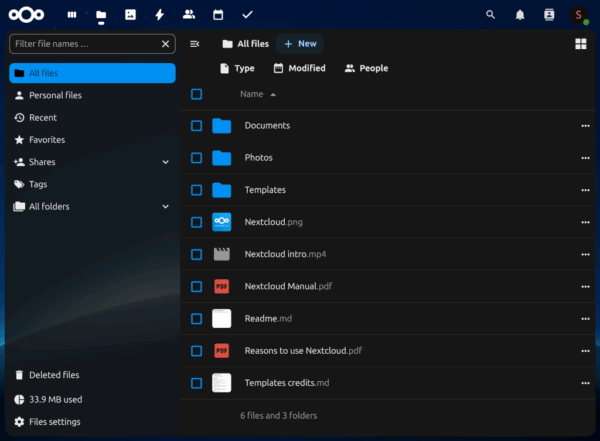Screen dimensions: 600x441
Task: Open the Contacts app icon
Action: [189, 15]
